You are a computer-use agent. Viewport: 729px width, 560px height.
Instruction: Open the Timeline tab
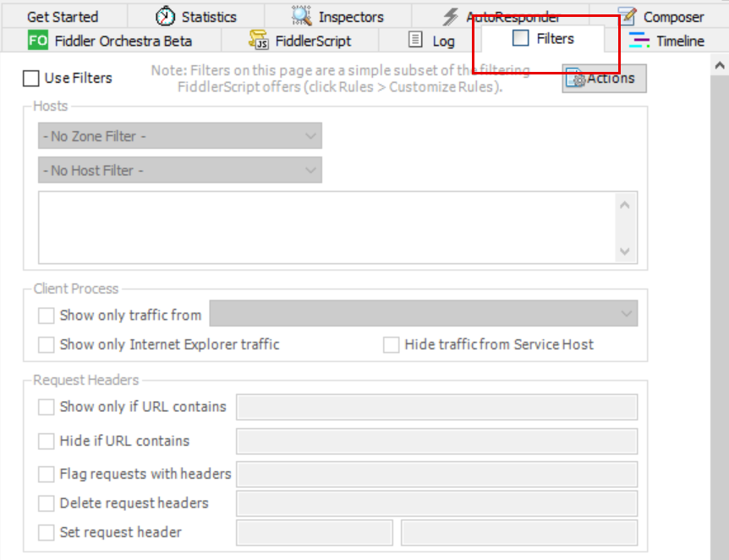click(x=666, y=41)
